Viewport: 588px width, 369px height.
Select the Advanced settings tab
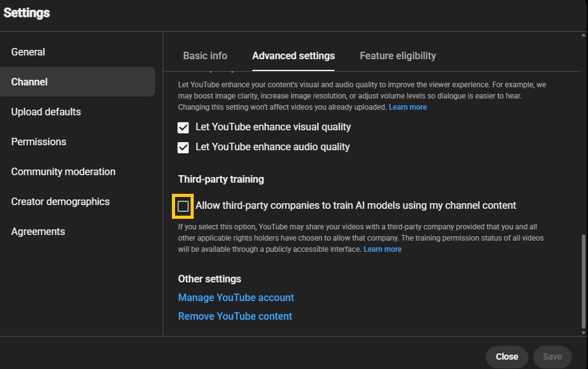point(293,56)
